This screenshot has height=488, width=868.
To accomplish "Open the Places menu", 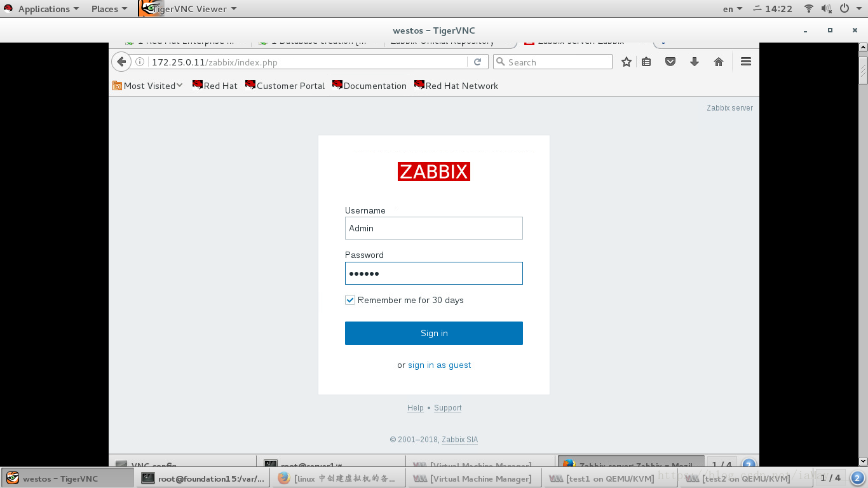I will [x=109, y=9].
